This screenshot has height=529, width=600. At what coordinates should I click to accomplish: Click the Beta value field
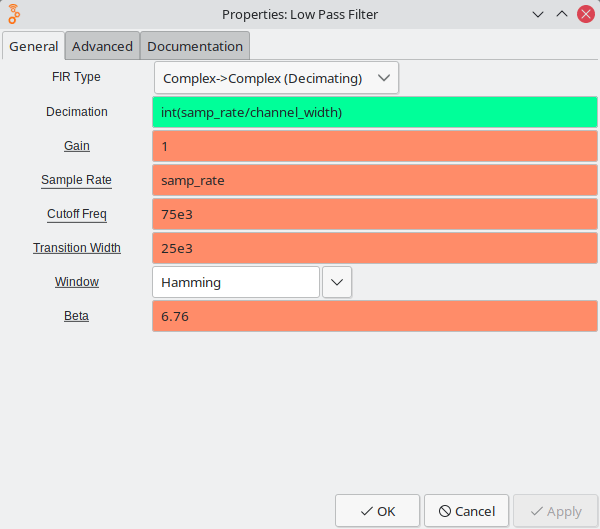pos(375,316)
